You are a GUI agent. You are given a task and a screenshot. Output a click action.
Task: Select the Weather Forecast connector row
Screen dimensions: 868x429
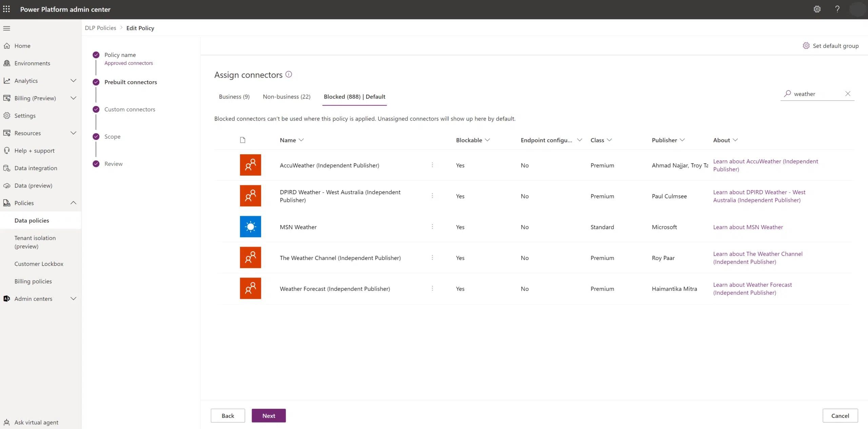(335, 289)
